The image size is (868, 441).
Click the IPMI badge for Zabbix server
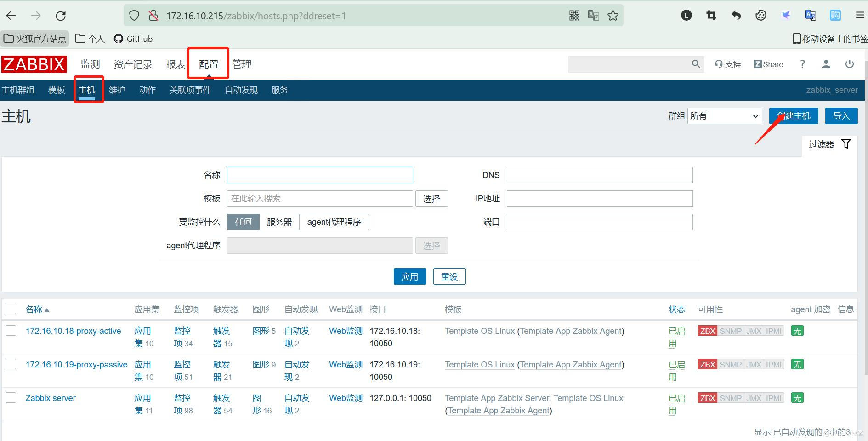(774, 398)
